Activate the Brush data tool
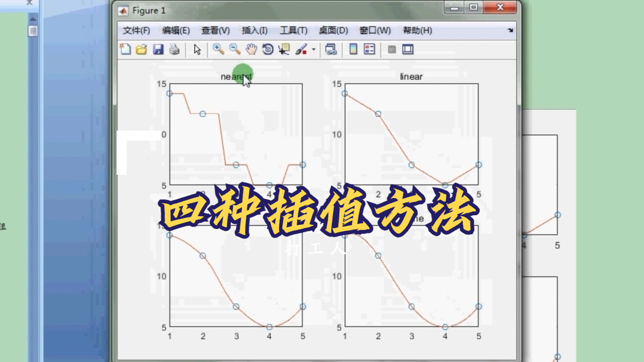Image resolution: width=644 pixels, height=362 pixels. pos(302,49)
